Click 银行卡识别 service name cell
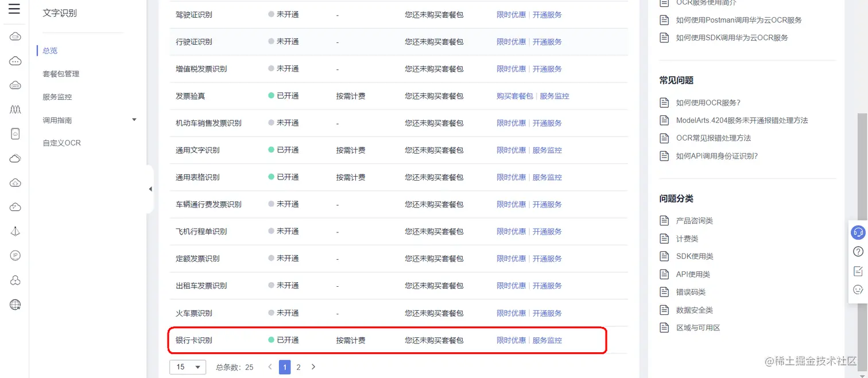The width and height of the screenshot is (868, 378). (x=194, y=340)
